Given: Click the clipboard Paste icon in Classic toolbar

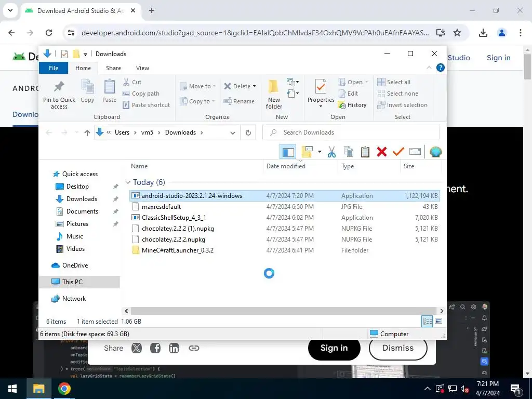Looking at the screenshot, I should (x=365, y=152).
